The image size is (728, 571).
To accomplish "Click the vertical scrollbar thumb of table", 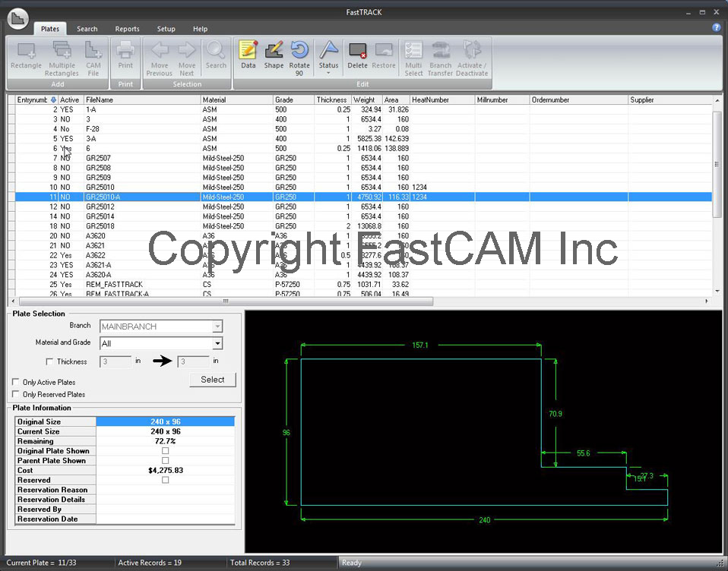I will pos(717,164).
